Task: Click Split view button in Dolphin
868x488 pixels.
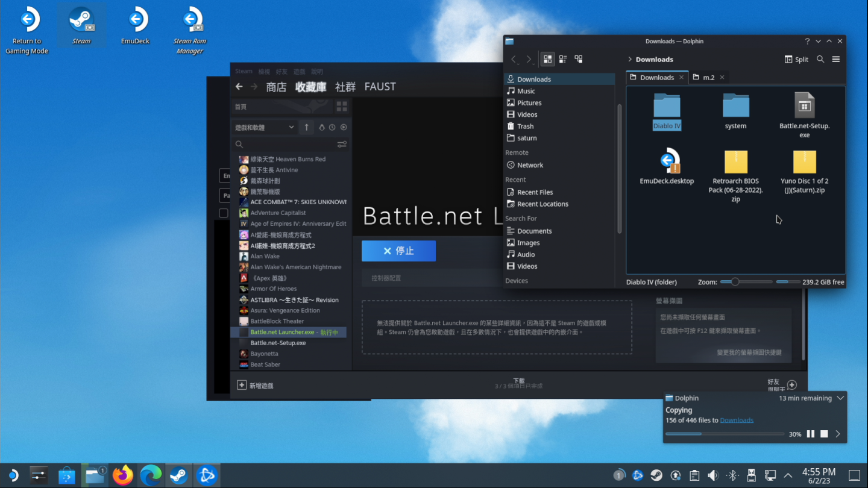Action: [x=796, y=59]
